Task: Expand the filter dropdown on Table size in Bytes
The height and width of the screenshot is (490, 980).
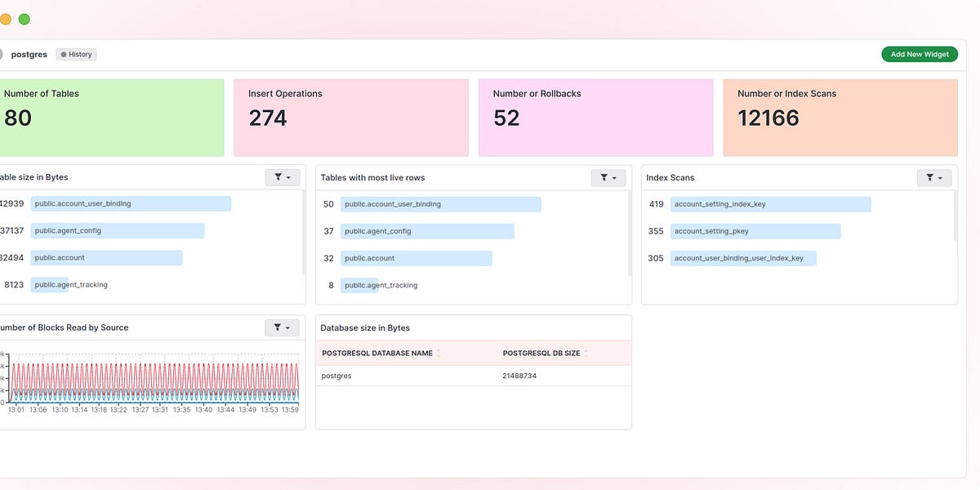Action: (288, 177)
